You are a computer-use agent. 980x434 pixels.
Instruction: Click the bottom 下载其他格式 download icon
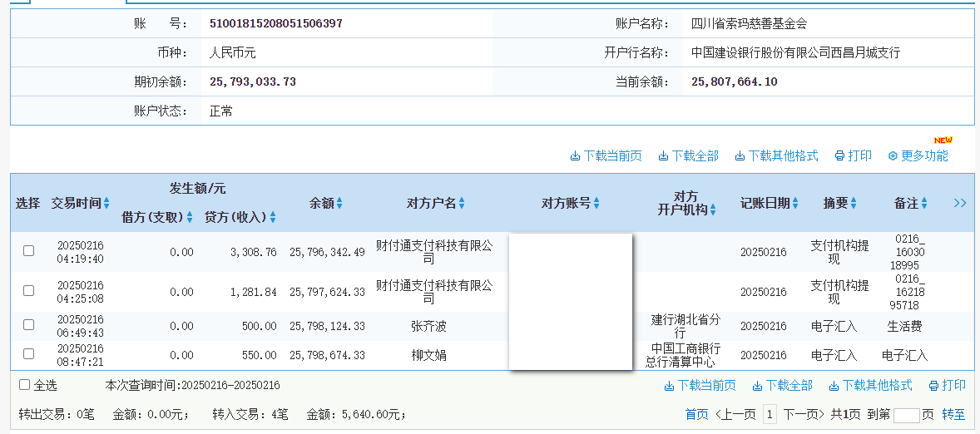click(x=834, y=386)
